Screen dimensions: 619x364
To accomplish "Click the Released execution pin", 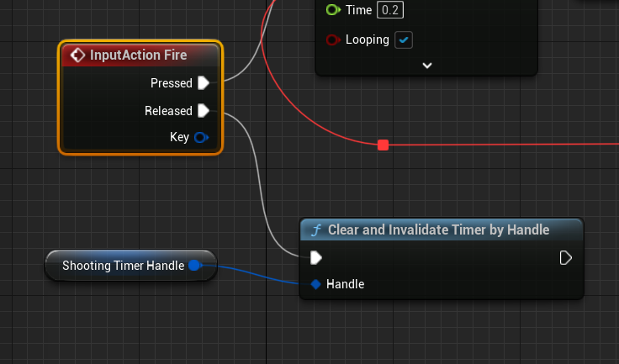I will (204, 110).
